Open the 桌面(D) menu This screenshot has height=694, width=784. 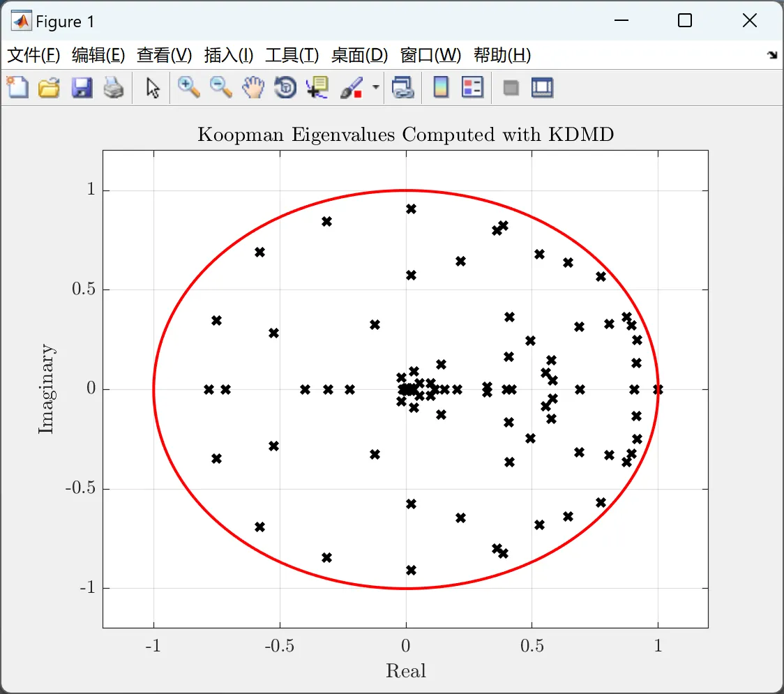coord(359,55)
